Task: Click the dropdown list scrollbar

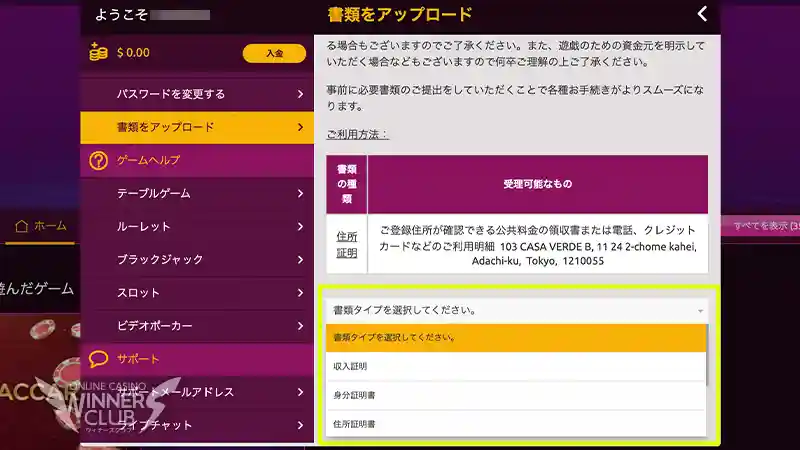Action: [x=707, y=355]
